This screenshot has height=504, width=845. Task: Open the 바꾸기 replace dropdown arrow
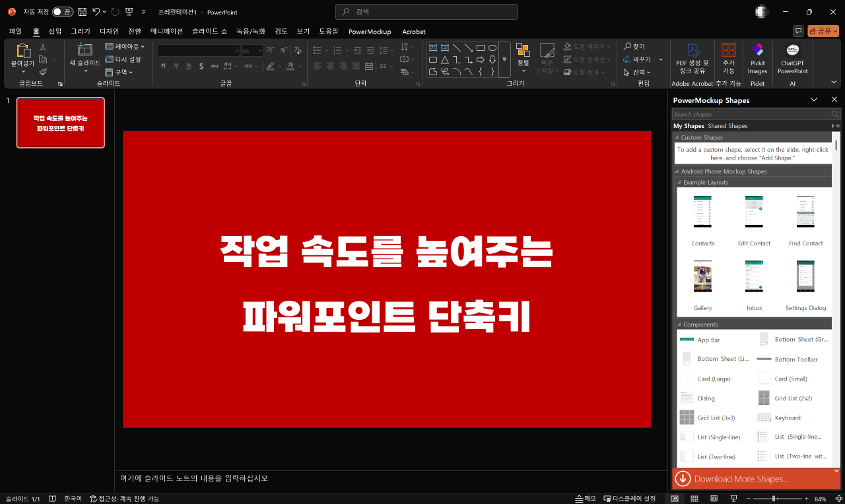(661, 59)
